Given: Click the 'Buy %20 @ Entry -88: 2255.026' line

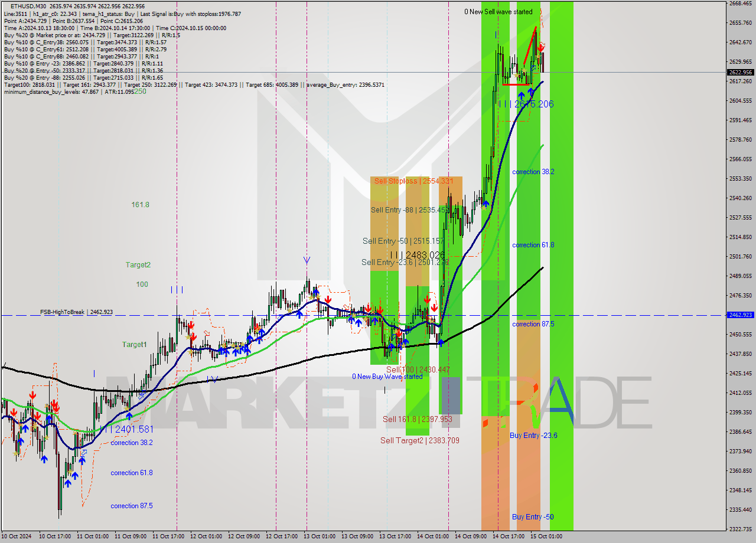Looking at the screenshot, I should (83, 77).
